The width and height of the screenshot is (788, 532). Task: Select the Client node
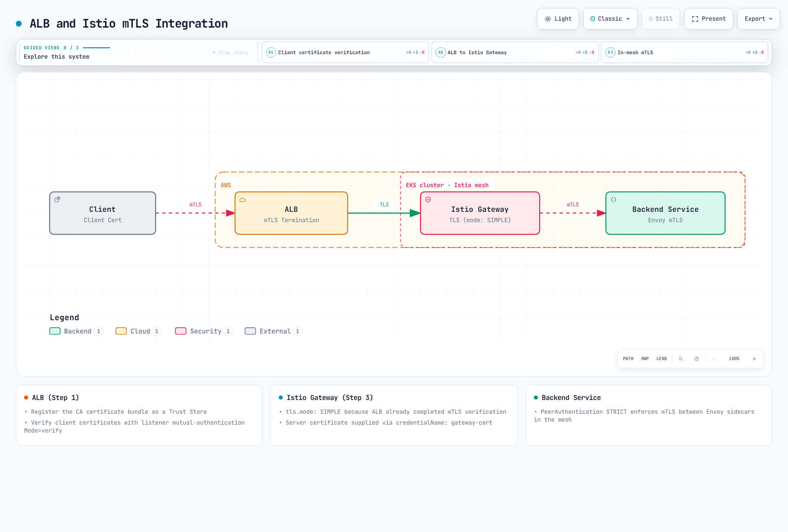(x=102, y=213)
